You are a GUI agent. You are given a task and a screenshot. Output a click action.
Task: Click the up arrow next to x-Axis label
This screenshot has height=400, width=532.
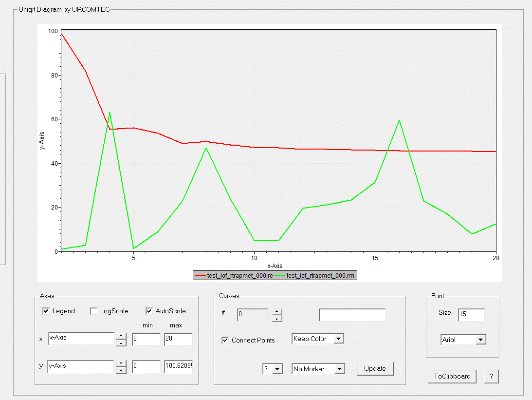click(x=121, y=336)
